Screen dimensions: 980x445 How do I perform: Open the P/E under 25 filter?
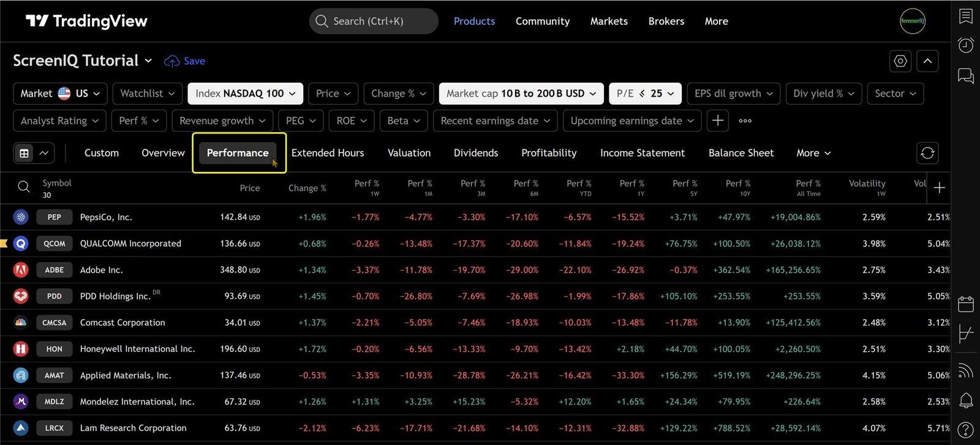(x=645, y=94)
